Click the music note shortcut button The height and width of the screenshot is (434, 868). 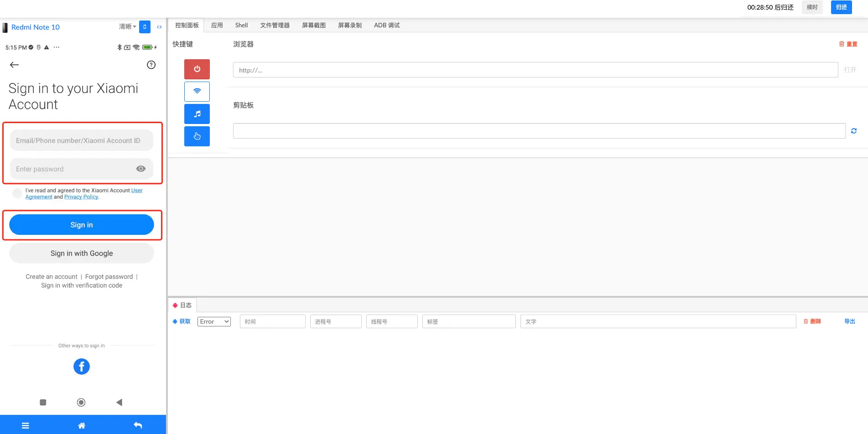click(197, 114)
